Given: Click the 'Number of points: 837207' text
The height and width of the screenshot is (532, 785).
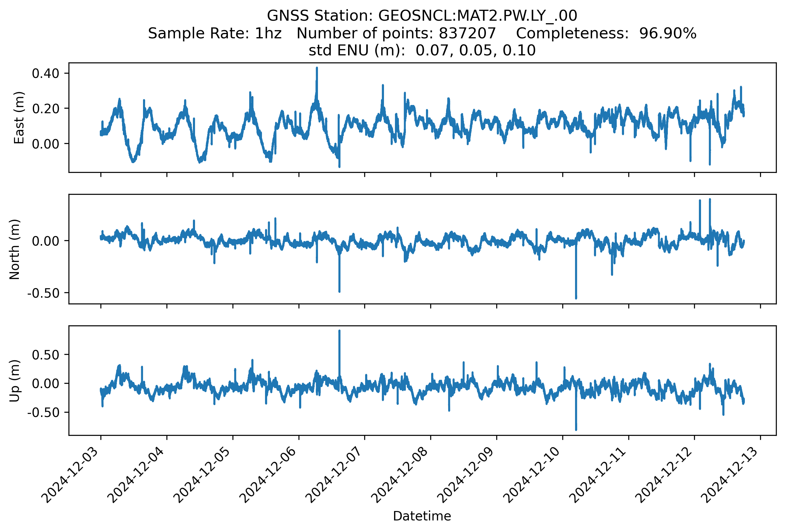Looking at the screenshot, I should [396, 33].
